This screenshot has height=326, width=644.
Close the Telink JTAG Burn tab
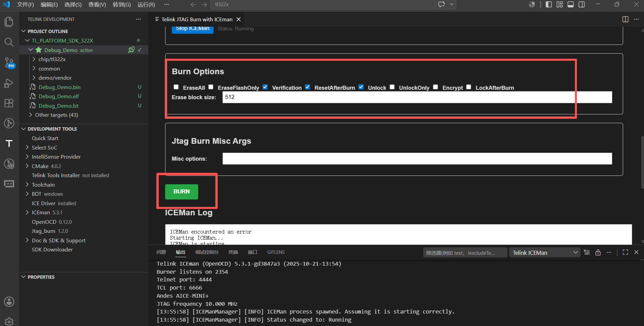coord(239,19)
